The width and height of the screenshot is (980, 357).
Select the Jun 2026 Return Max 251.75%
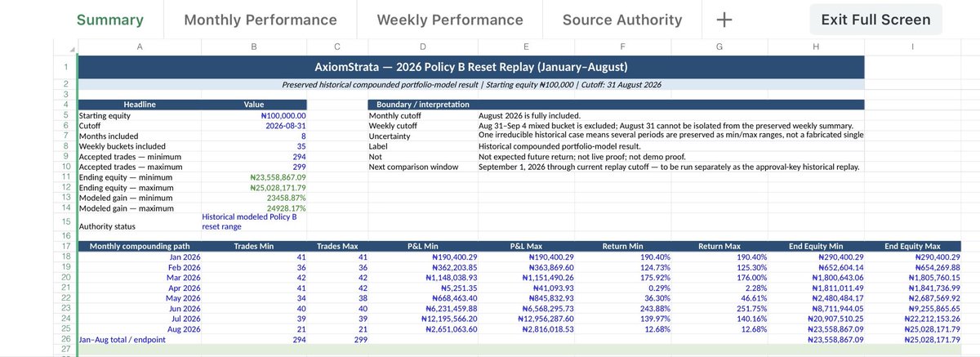point(719,308)
